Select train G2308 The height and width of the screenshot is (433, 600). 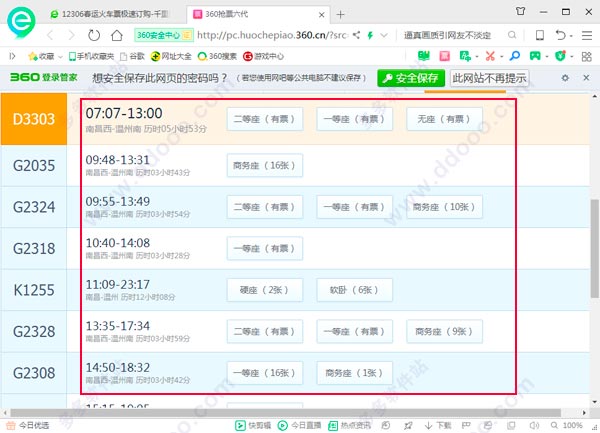(x=34, y=373)
